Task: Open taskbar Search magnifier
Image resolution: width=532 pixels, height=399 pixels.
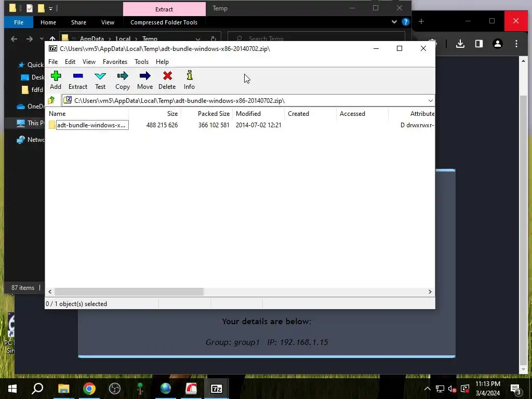Action: pyautogui.click(x=37, y=389)
